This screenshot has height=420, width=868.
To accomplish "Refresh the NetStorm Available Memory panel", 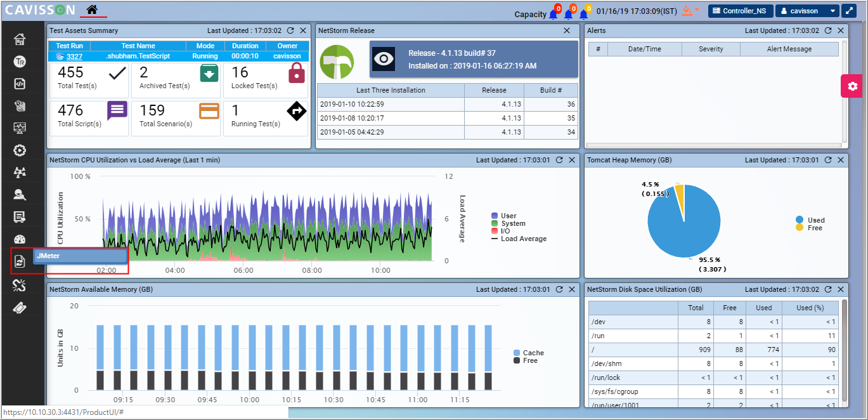I will 559,289.
